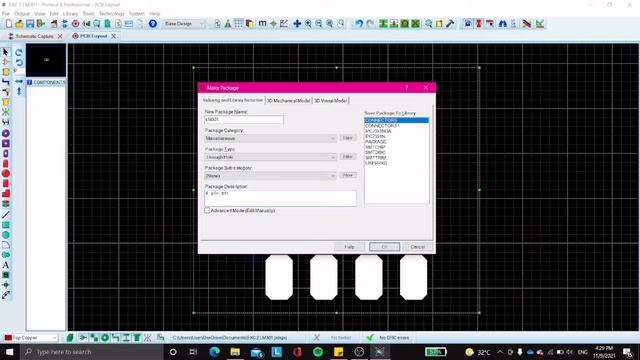The image size is (640, 360).
Task: Select the red circular SMT pad tool
Action: (6, 173)
